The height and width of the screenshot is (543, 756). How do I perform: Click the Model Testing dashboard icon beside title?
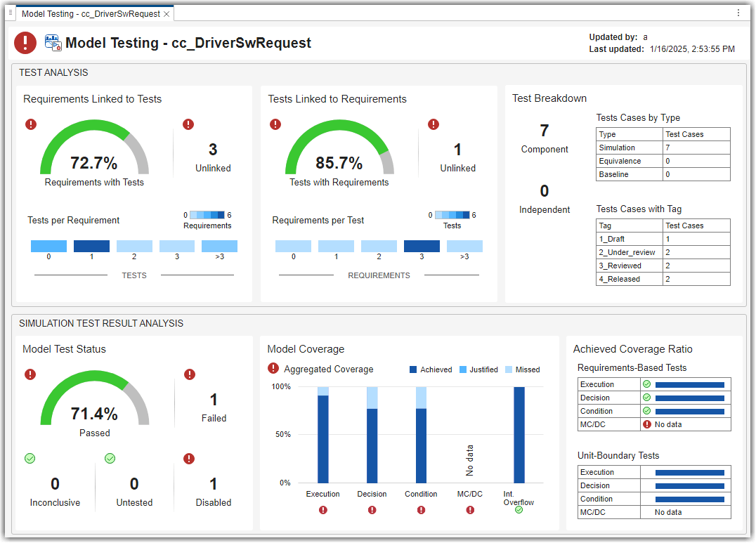tap(53, 43)
